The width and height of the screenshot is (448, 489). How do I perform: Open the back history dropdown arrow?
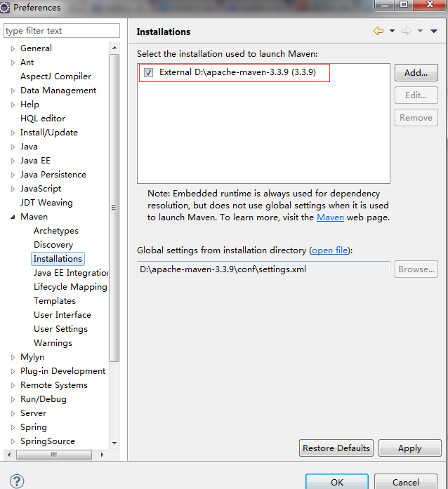tap(392, 31)
